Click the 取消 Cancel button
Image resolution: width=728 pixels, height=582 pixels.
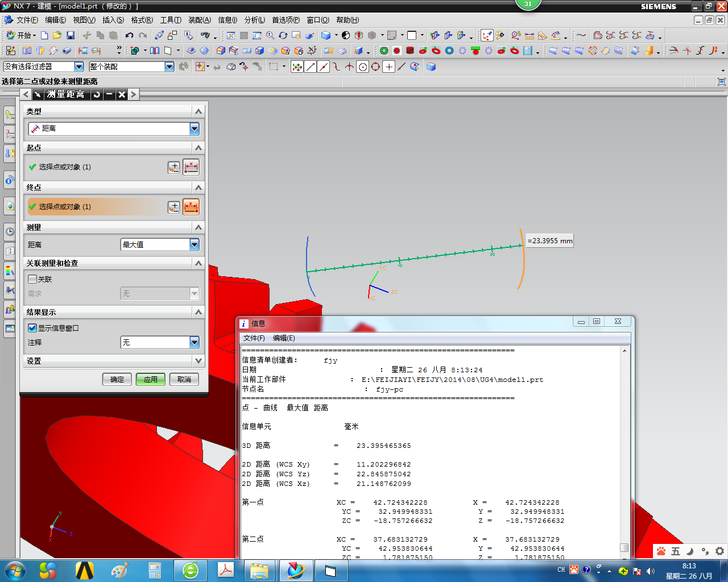click(184, 379)
